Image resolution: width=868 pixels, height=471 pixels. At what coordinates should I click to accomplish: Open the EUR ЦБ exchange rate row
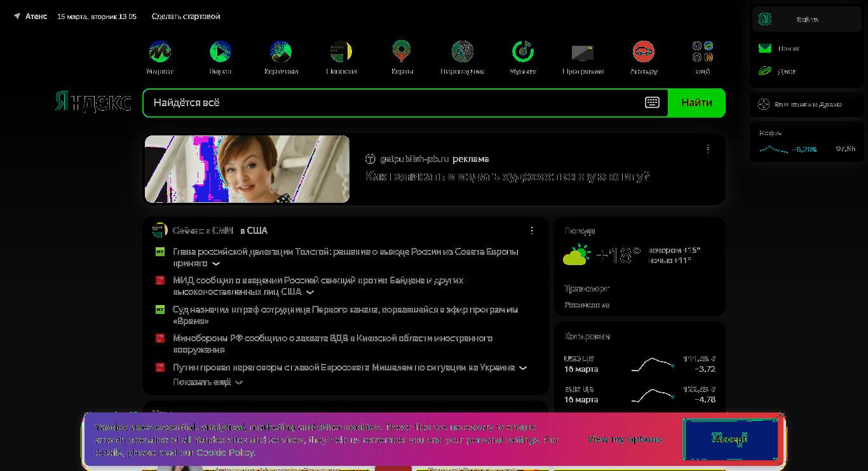640,395
